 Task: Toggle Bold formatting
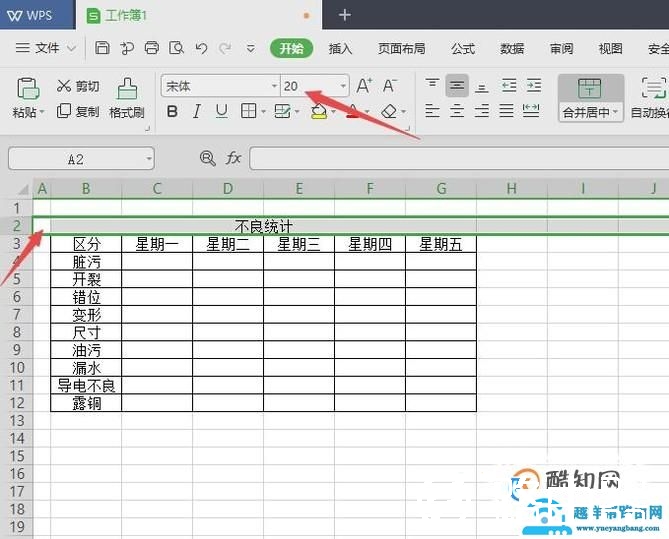coord(172,112)
